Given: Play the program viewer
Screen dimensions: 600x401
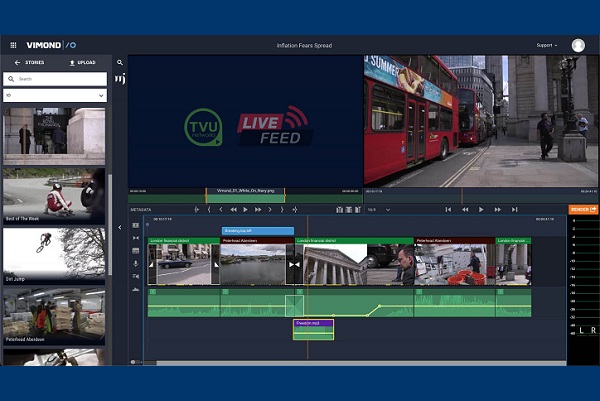Looking at the screenshot, I should click(x=481, y=210).
